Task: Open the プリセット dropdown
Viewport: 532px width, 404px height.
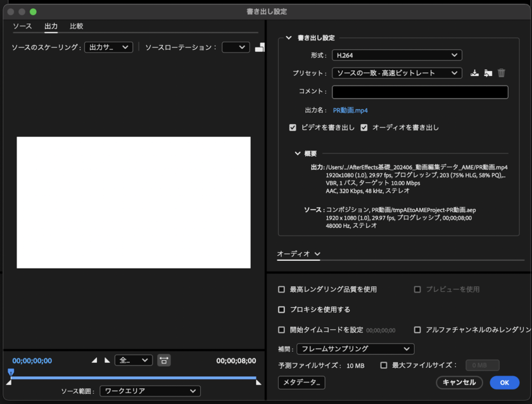Action: 396,73
